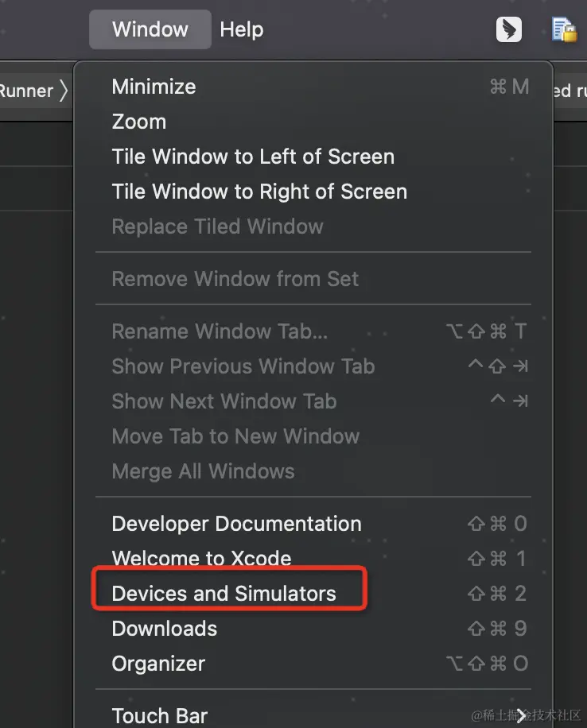Open Devices and Simulators window
This screenshot has height=728, width=587.
point(224,594)
